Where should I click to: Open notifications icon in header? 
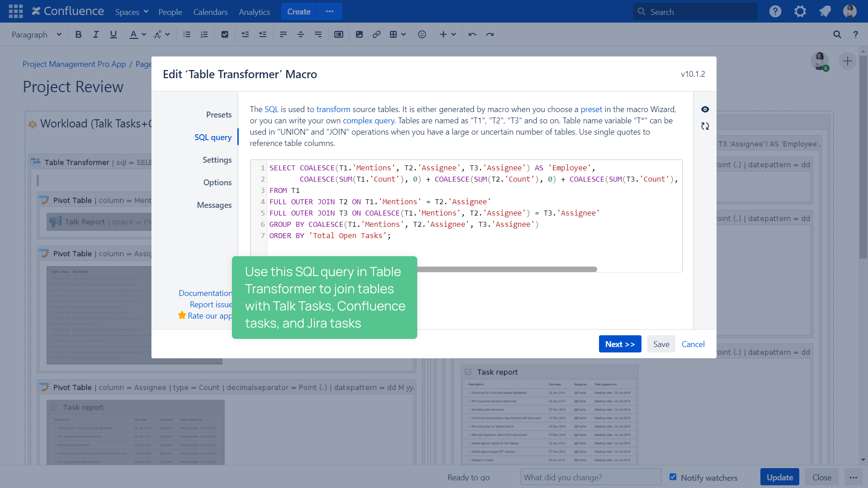825,11
